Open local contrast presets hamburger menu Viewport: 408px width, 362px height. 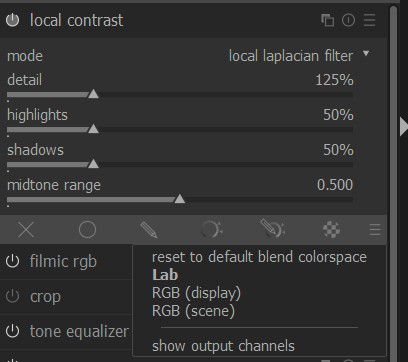[x=369, y=20]
